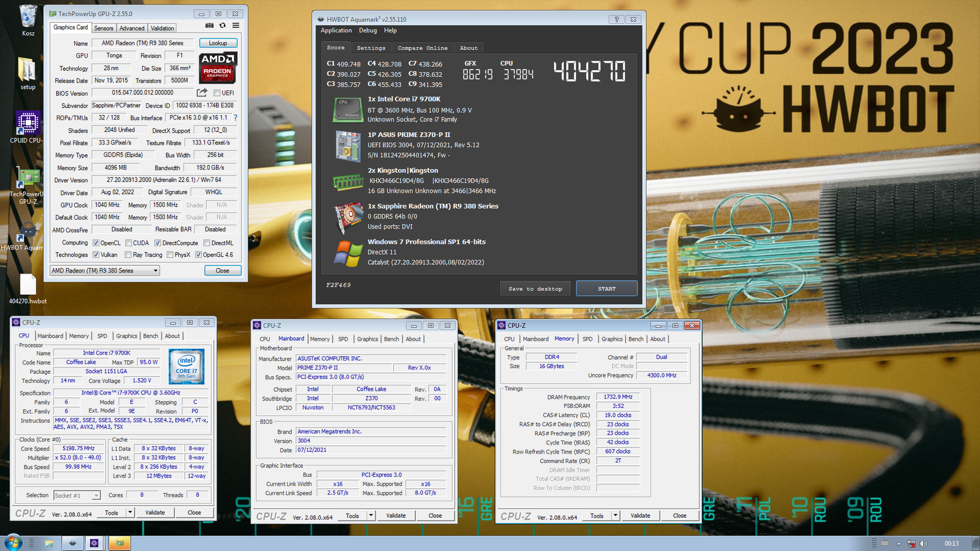Viewport: 980px width, 551px height.
Task: Click CPU-Z taskbar icon
Action: click(94, 543)
